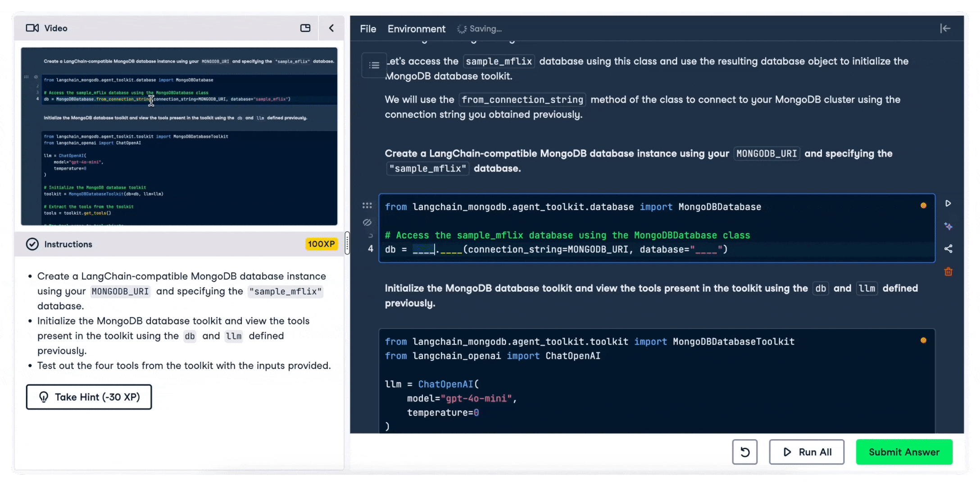Click the video thumbnail to play

(179, 136)
